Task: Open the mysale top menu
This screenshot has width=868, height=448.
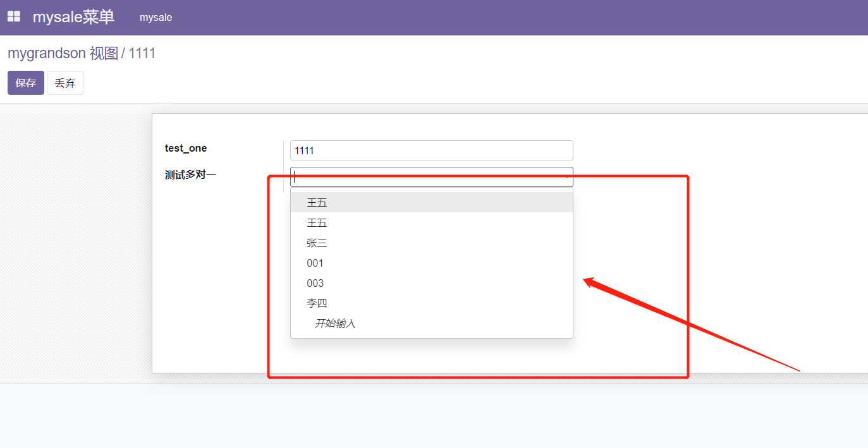Action: click(156, 18)
